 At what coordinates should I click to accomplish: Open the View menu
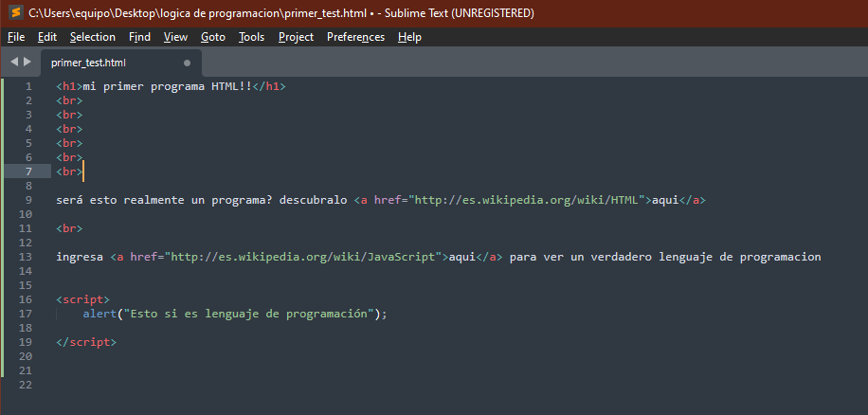[x=175, y=37]
